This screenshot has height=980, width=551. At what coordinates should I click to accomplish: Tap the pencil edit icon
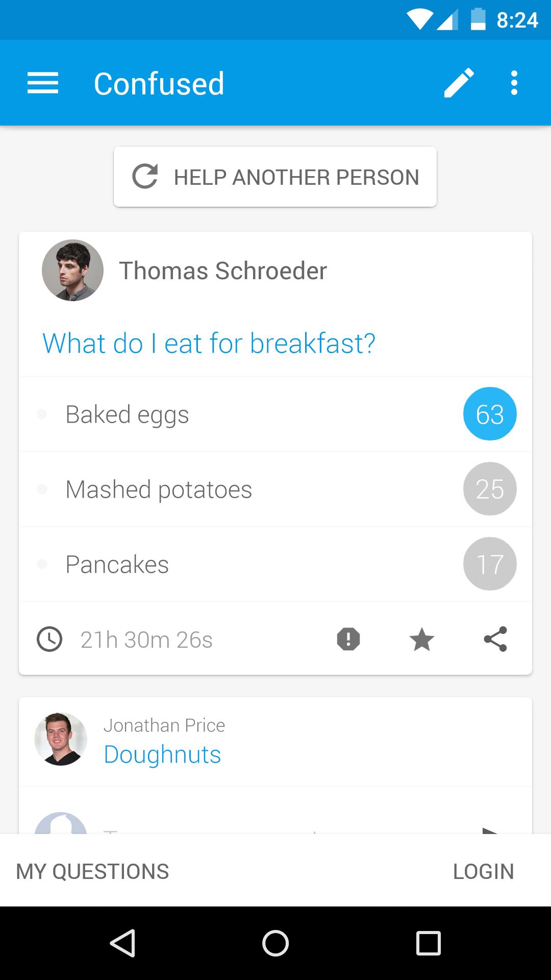tap(459, 83)
